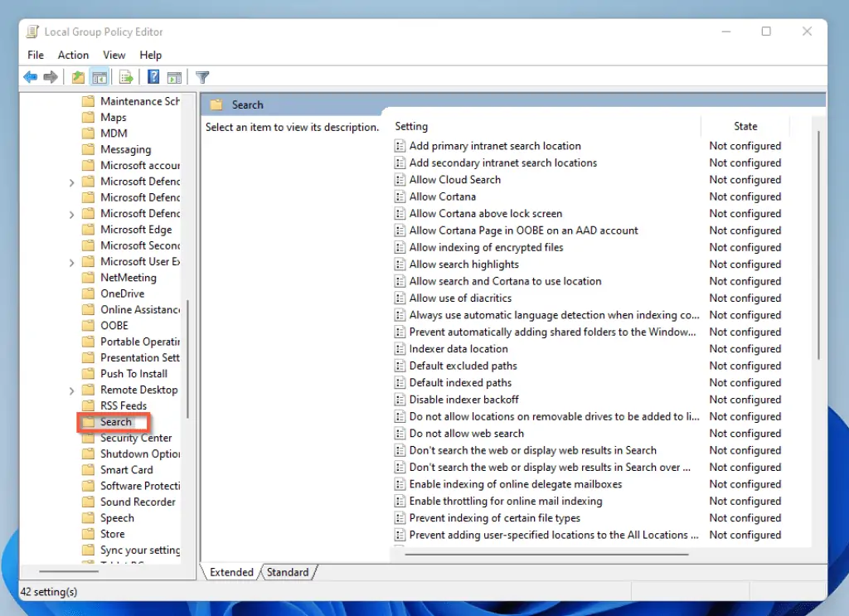849x616 pixels.
Task: Go up one level using folder icon
Action: [78, 77]
